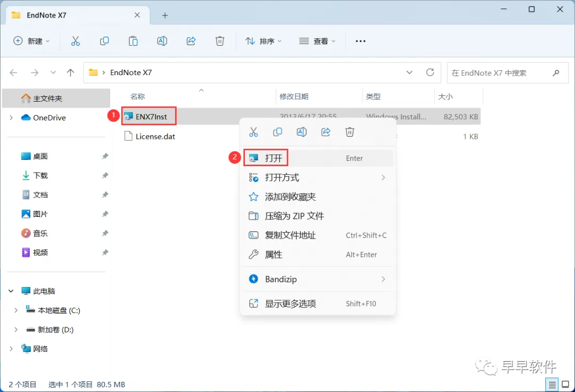
Task: Open the 打开方式 submenu
Action: (317, 177)
